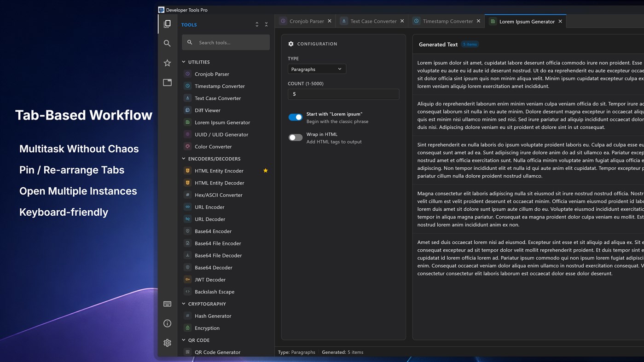Click the Count input field showing 5
This screenshot has width=644, height=362.
point(343,94)
